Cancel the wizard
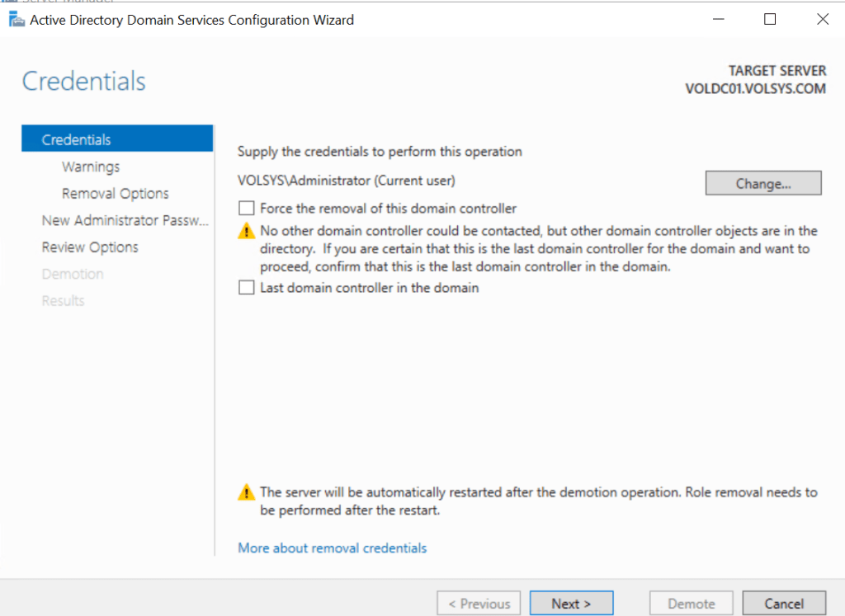Image resolution: width=845 pixels, height=616 pixels. (784, 604)
